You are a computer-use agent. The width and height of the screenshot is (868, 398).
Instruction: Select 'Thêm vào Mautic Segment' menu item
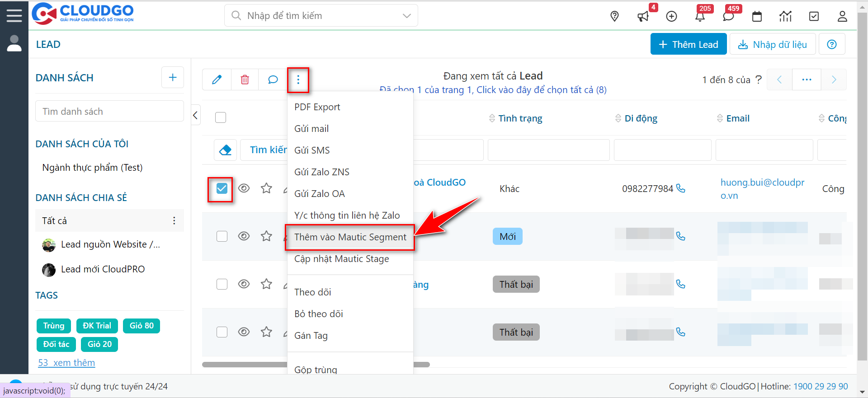tap(350, 237)
